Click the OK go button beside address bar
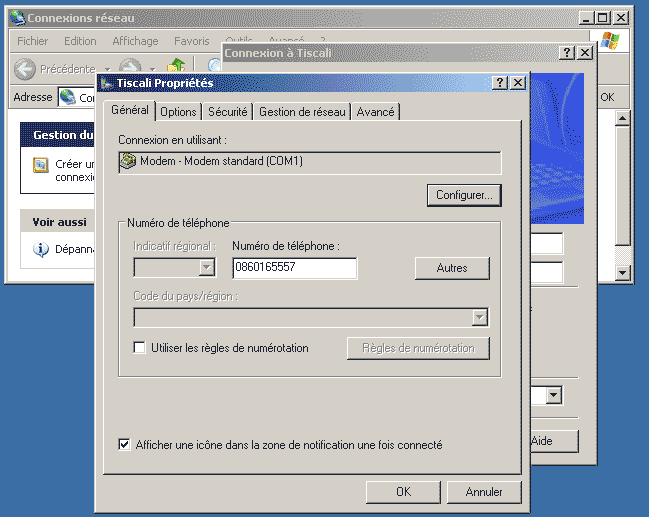Screen dimensions: 649x517 pyautogui.click(x=607, y=97)
